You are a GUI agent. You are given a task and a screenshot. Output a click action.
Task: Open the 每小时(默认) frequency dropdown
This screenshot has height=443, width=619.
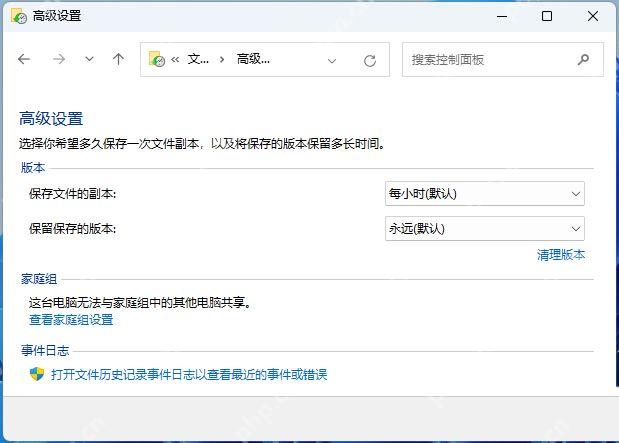(x=485, y=193)
